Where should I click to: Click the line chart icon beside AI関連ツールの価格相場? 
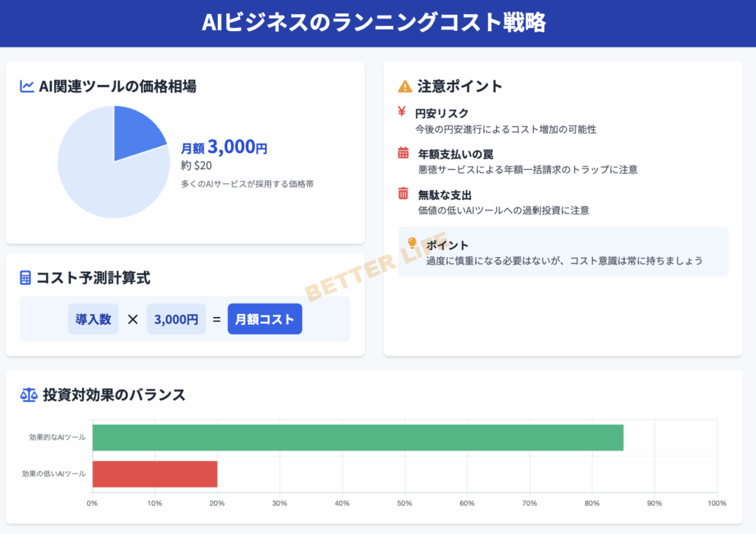point(27,86)
